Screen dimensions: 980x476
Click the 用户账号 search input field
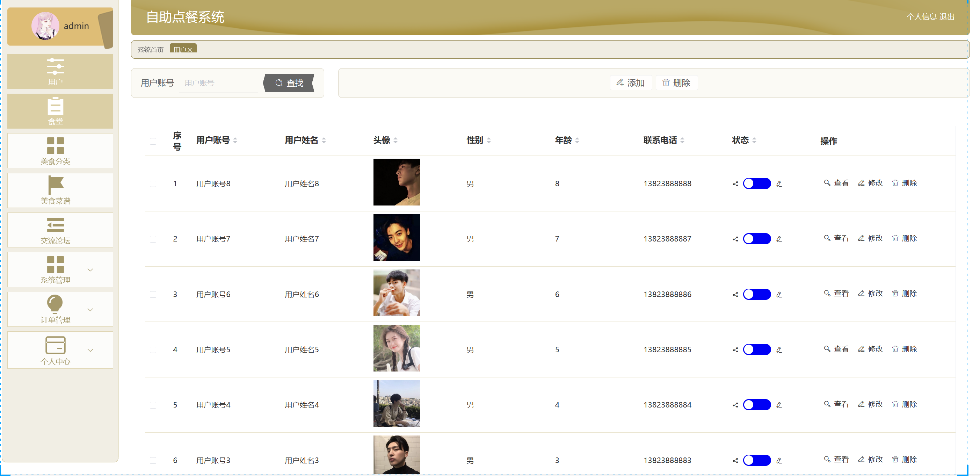click(218, 83)
